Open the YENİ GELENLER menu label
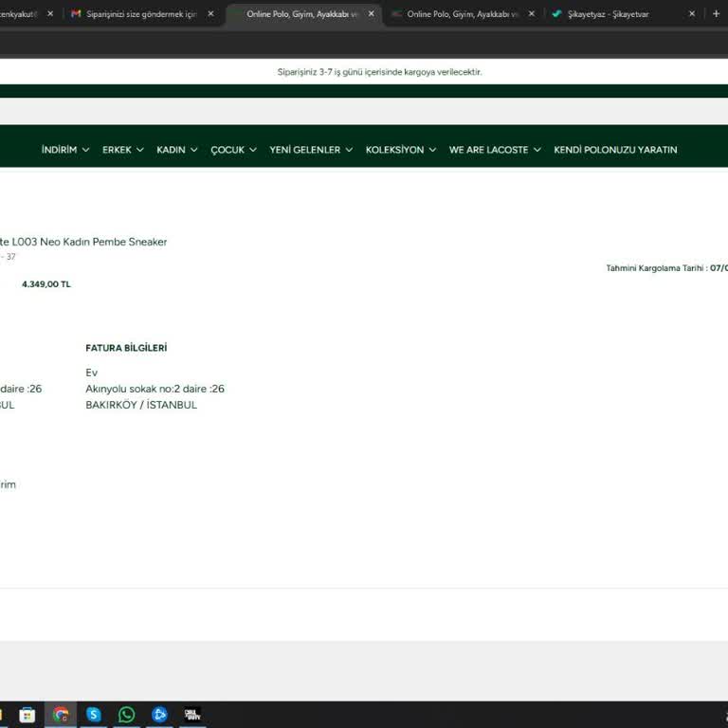 click(305, 150)
